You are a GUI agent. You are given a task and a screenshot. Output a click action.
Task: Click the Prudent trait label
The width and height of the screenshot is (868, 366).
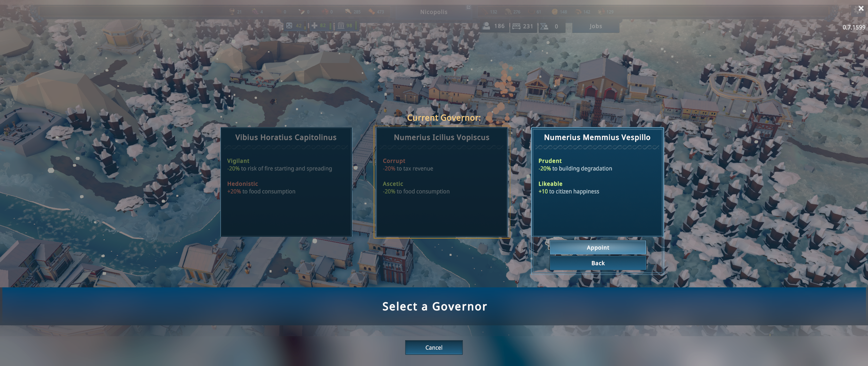click(550, 161)
